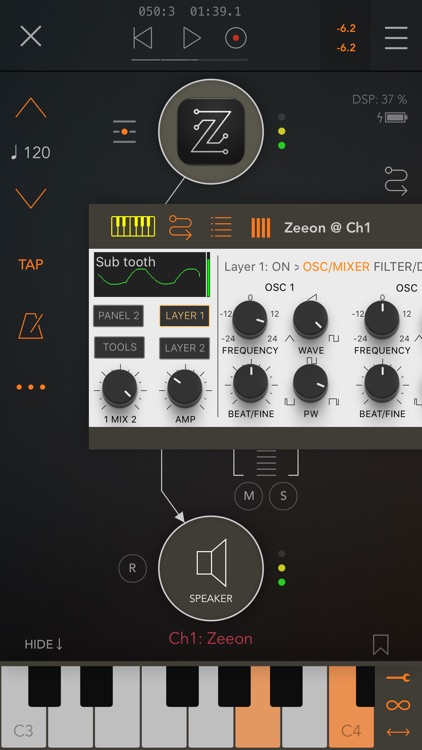Viewport: 422px width, 750px height.
Task: Select LAYER 2 button
Action: [184, 348]
